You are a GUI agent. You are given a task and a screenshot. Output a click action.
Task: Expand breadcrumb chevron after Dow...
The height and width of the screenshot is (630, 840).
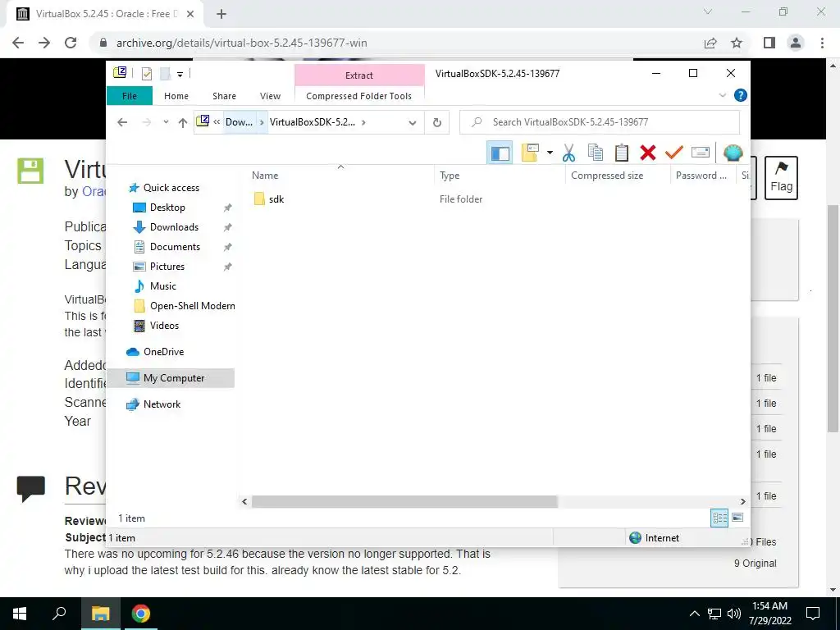pos(262,122)
